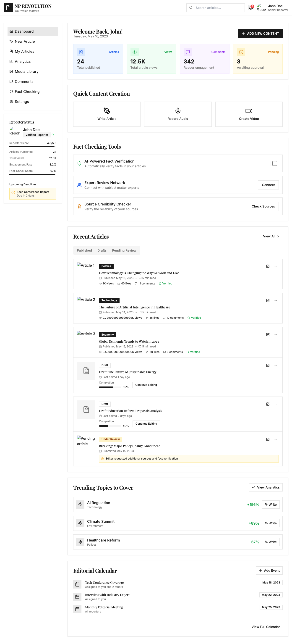Open the notifications bell icon
Viewport: 292px width, 644px height.
pos(251,8)
